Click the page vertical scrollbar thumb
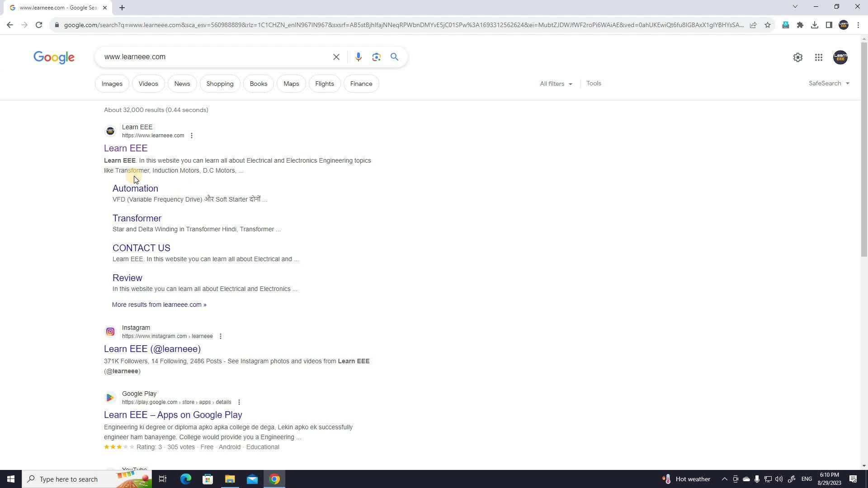868x488 pixels. [x=864, y=149]
